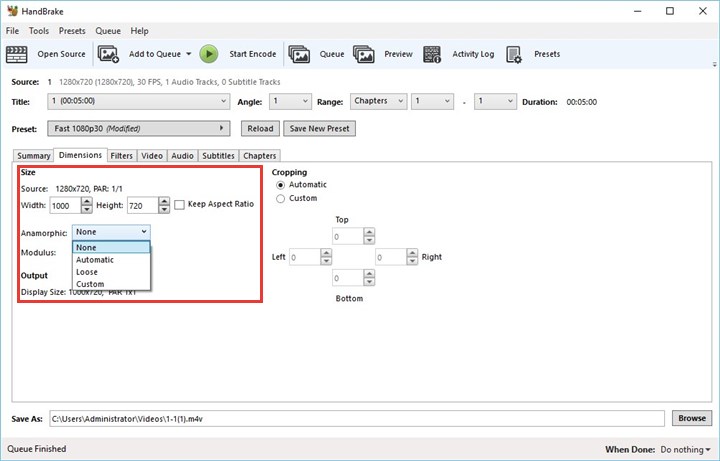Click the Preview icon
720x461 pixels.
[x=364, y=54]
